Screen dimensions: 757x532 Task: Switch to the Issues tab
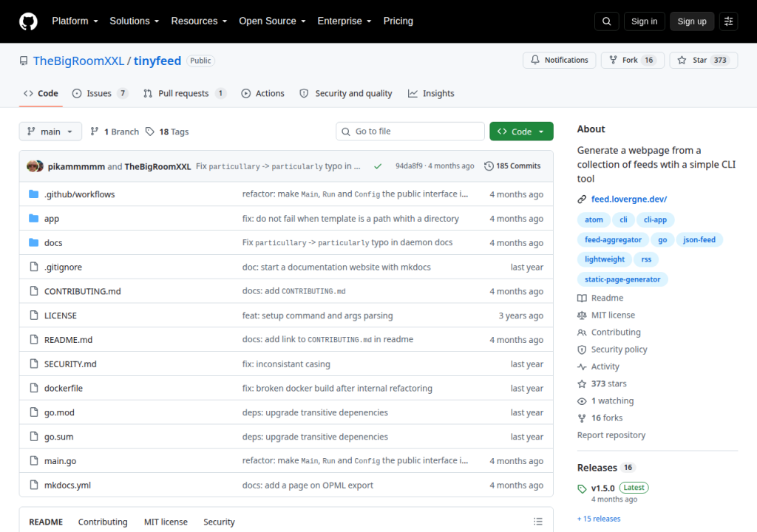tap(100, 94)
